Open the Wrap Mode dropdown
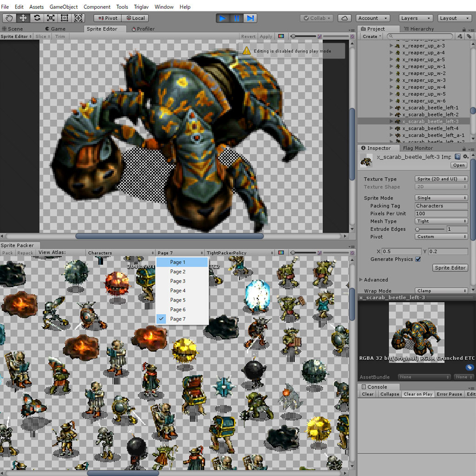 click(x=441, y=291)
